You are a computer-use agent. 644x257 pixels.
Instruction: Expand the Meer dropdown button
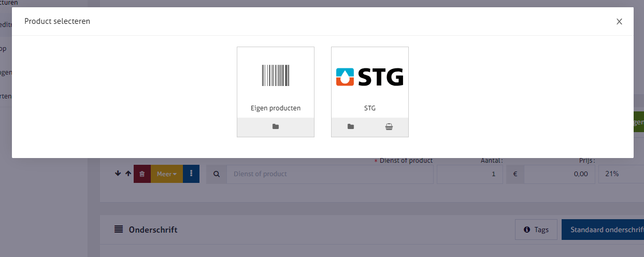[x=167, y=174]
